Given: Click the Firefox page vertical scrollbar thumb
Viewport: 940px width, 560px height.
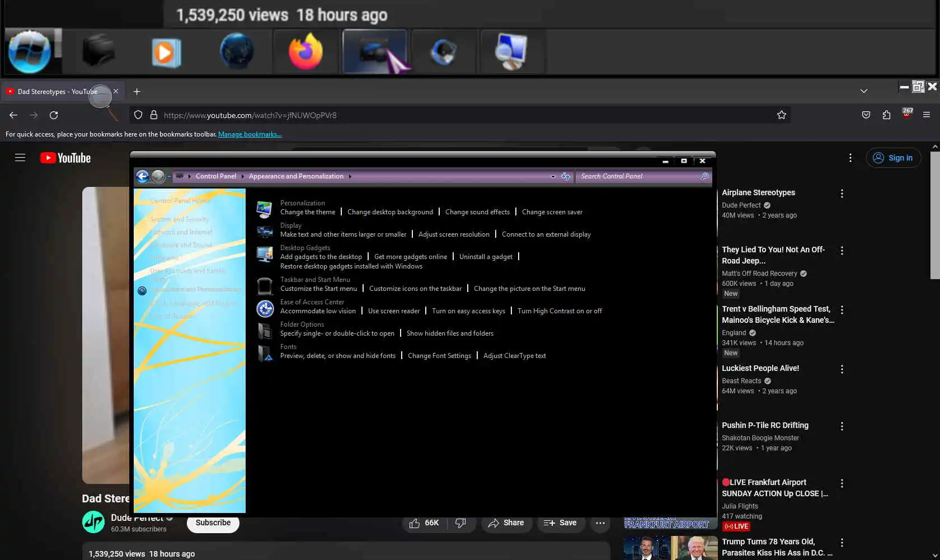Looking at the screenshot, I should [935, 215].
